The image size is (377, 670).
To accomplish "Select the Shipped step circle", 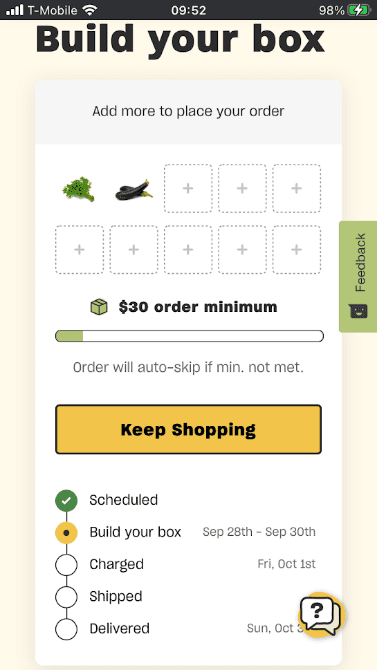I will pyautogui.click(x=66, y=597).
